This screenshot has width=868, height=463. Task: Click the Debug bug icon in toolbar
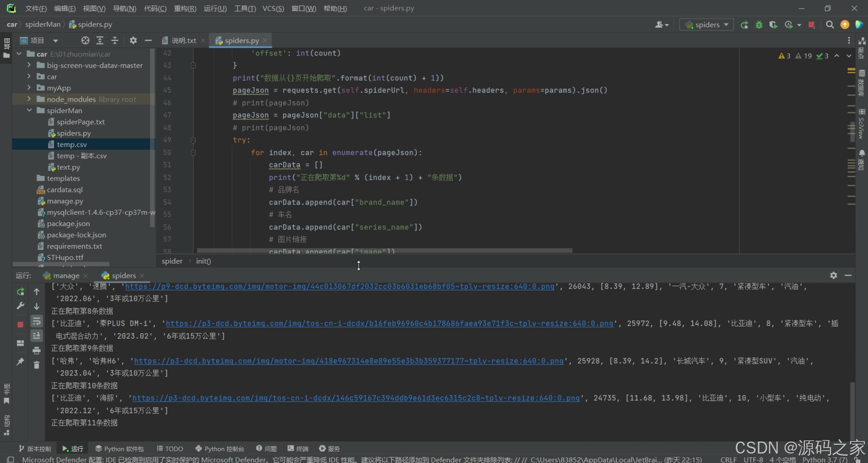pyautogui.click(x=759, y=25)
